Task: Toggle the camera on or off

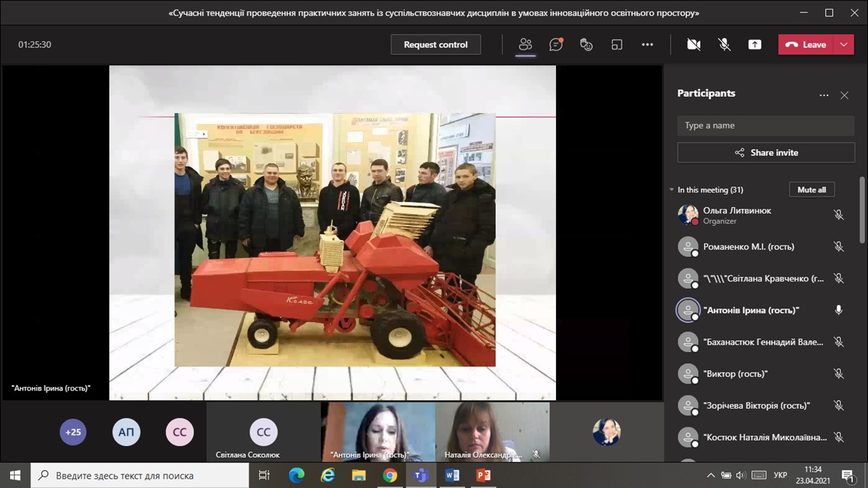Action: pos(694,45)
